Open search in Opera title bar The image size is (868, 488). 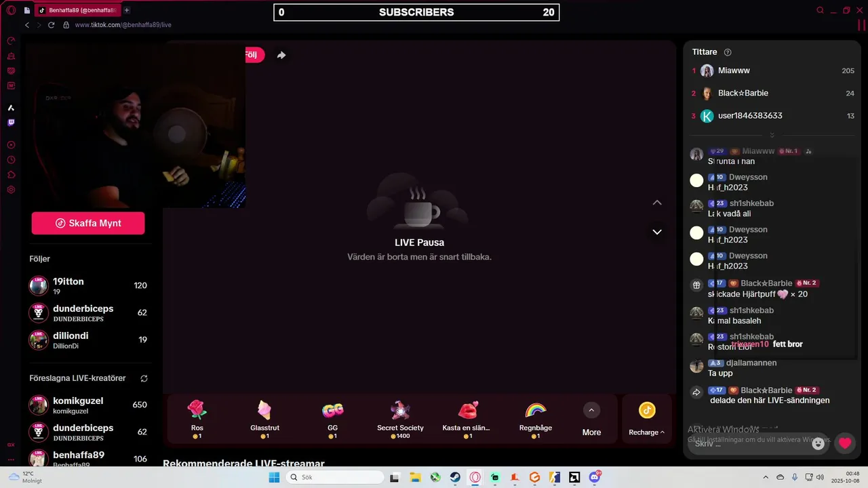click(x=820, y=10)
